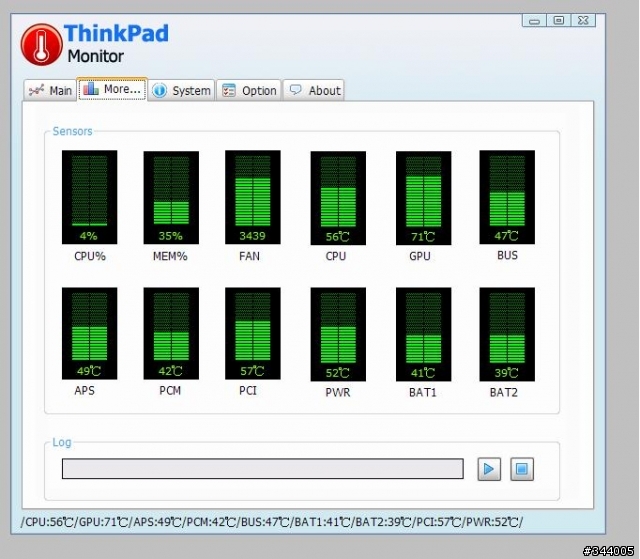Click the PCM sensor gauge at 42°C
Screen dimensions: 640x559
pyautogui.click(x=171, y=333)
